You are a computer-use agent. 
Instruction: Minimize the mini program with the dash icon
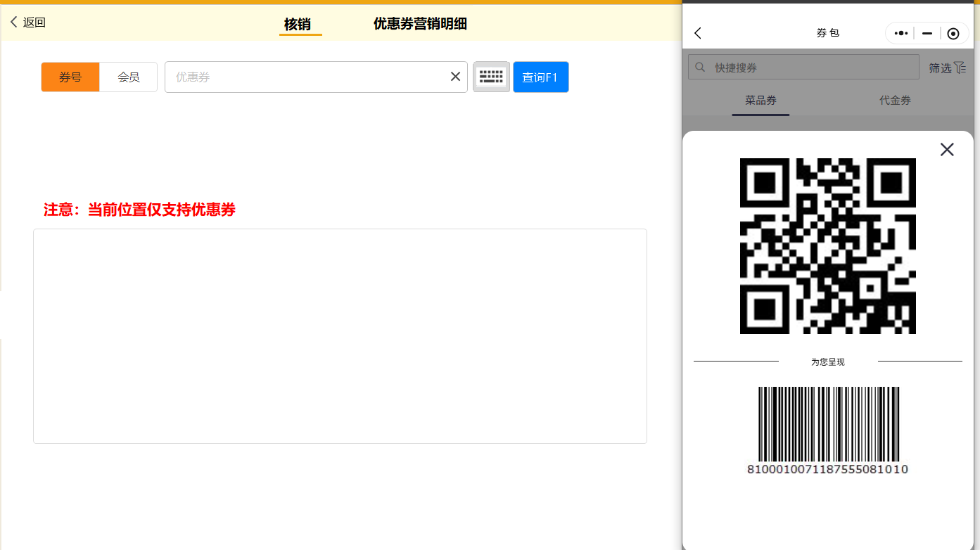[927, 33]
